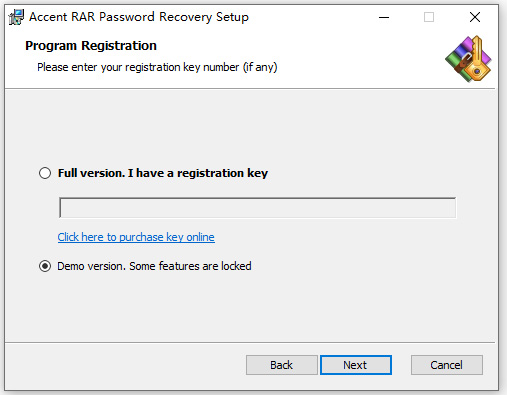Click the 'Please enter your registration key number' text
Screen dimensions: 507x395
157,67
